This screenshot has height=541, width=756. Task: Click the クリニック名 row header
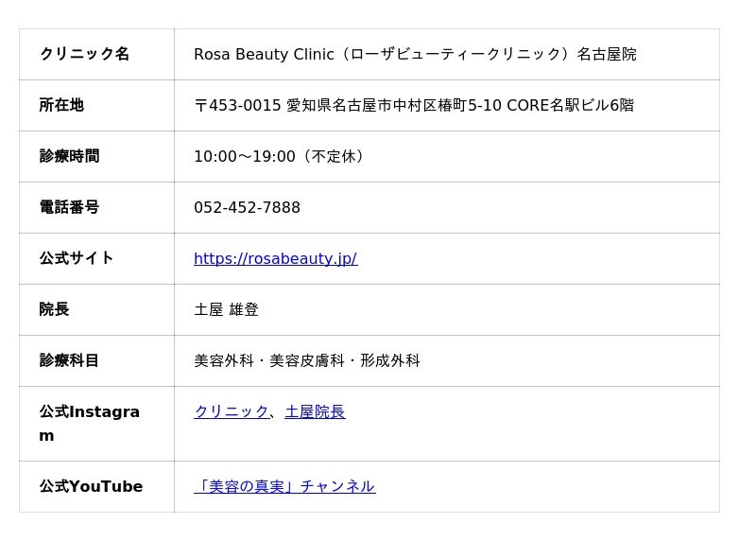pyautogui.click(x=84, y=54)
